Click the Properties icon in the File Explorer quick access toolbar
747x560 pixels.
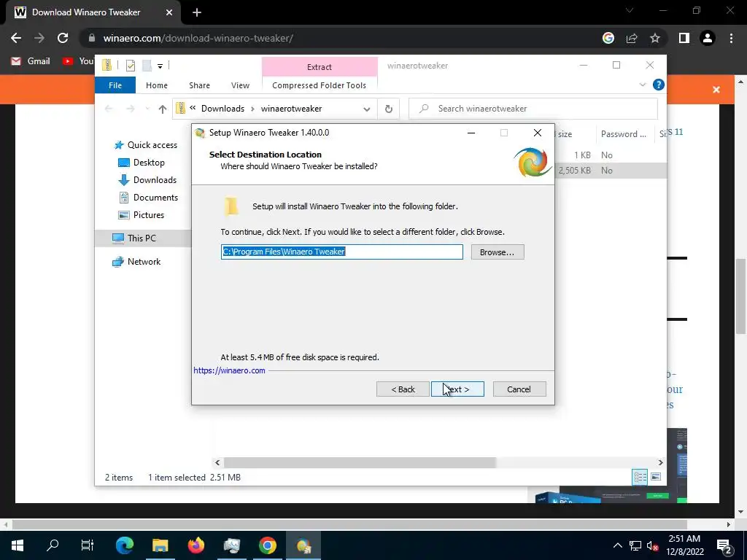pyautogui.click(x=130, y=65)
